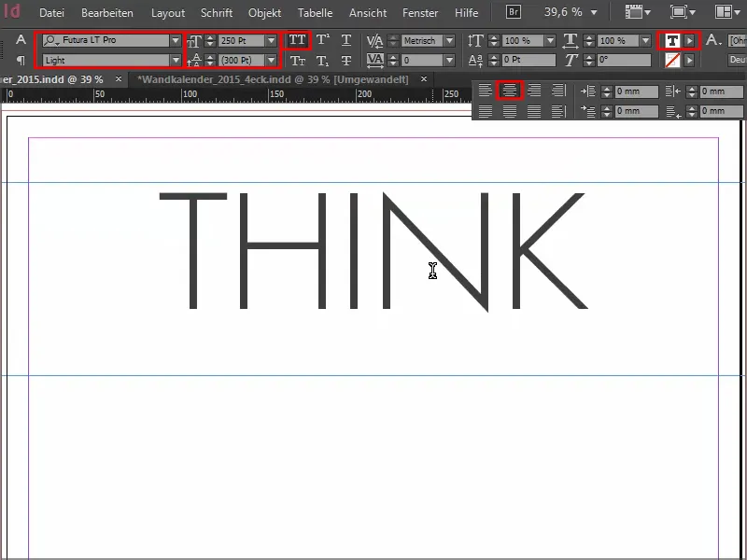
Task: Click the left indent 0 mm field
Action: (637, 91)
